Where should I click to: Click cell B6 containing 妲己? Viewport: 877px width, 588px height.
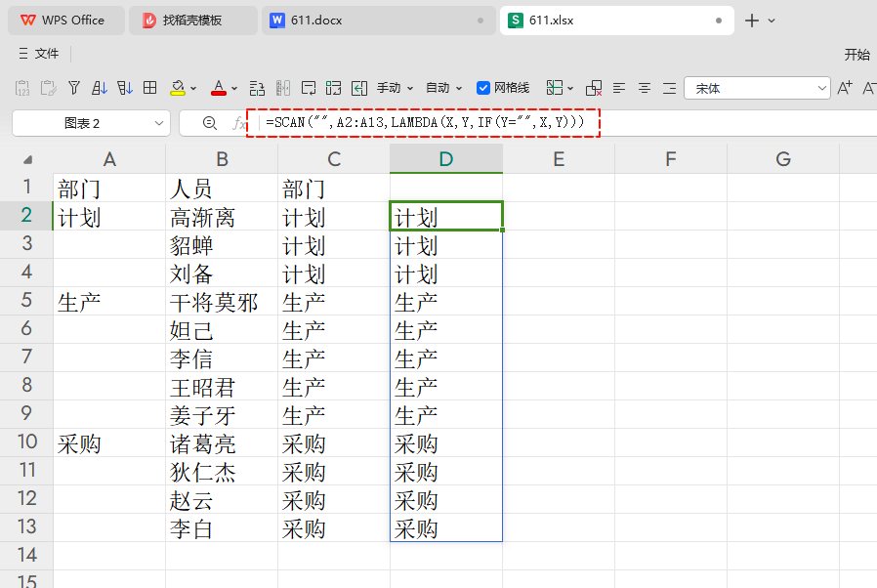pos(222,330)
